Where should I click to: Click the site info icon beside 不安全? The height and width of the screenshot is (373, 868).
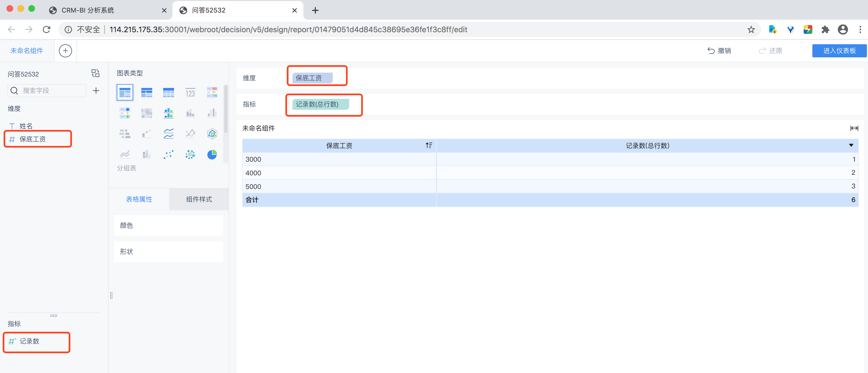coord(68,30)
